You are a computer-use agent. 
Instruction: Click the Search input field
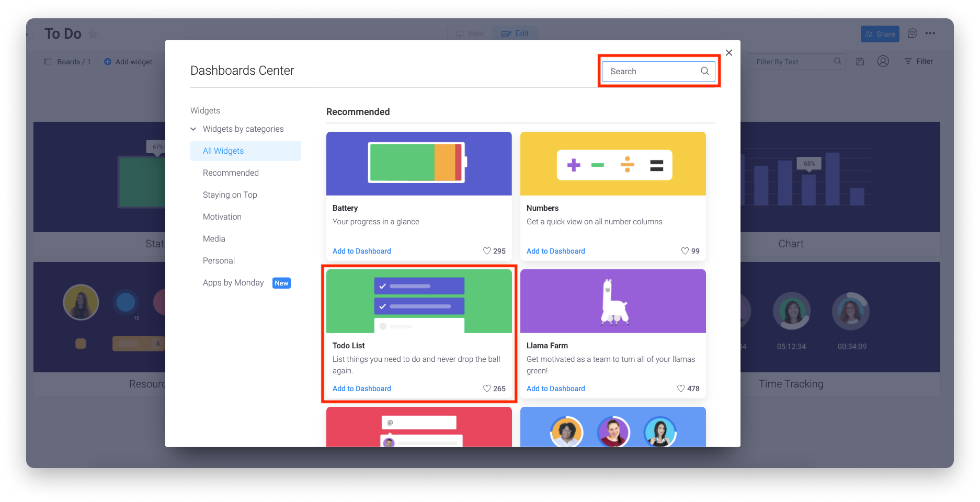coord(658,71)
